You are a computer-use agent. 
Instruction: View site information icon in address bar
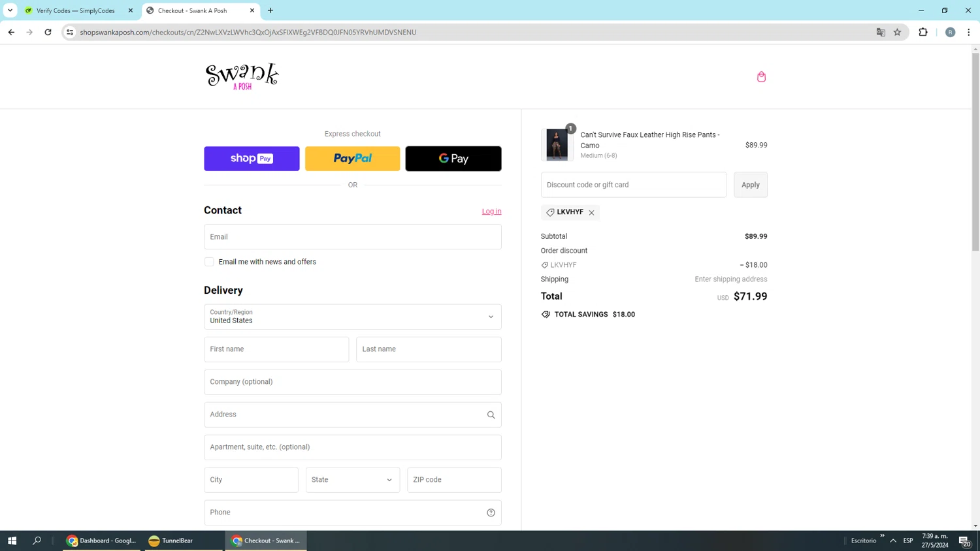pyautogui.click(x=70, y=32)
